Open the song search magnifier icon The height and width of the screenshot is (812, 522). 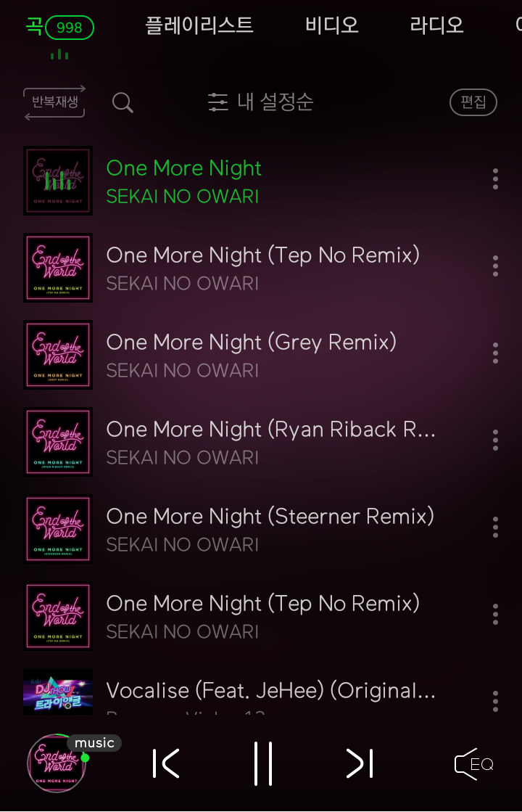pos(123,102)
